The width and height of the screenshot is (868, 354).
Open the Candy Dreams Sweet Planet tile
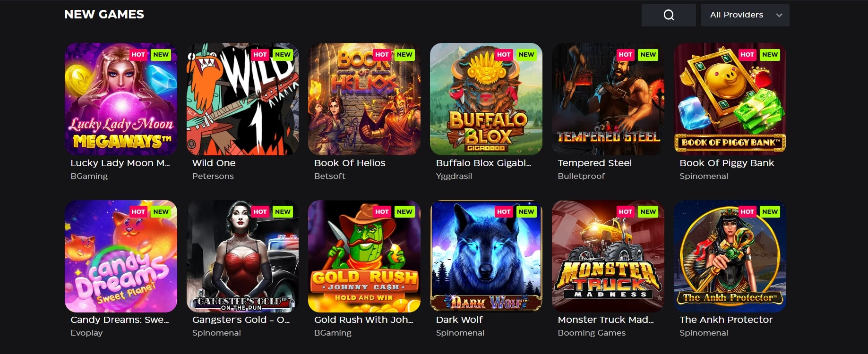(121, 256)
